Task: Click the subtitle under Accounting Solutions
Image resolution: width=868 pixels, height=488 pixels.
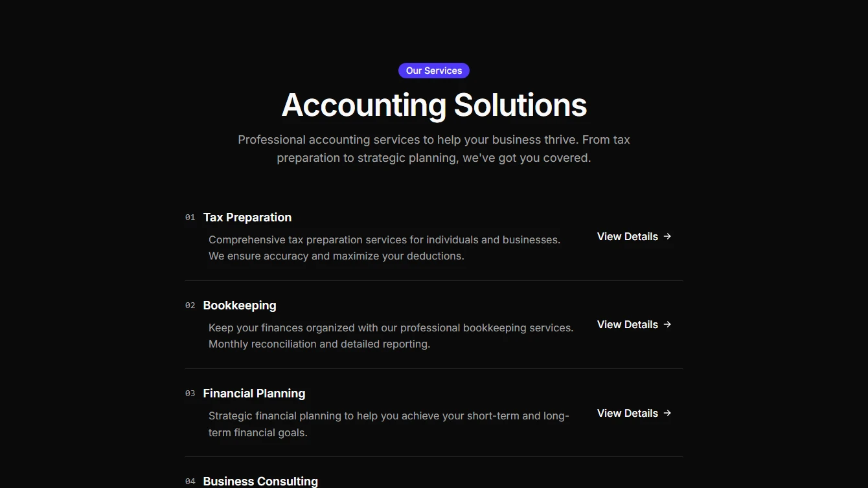Action: tap(433, 148)
